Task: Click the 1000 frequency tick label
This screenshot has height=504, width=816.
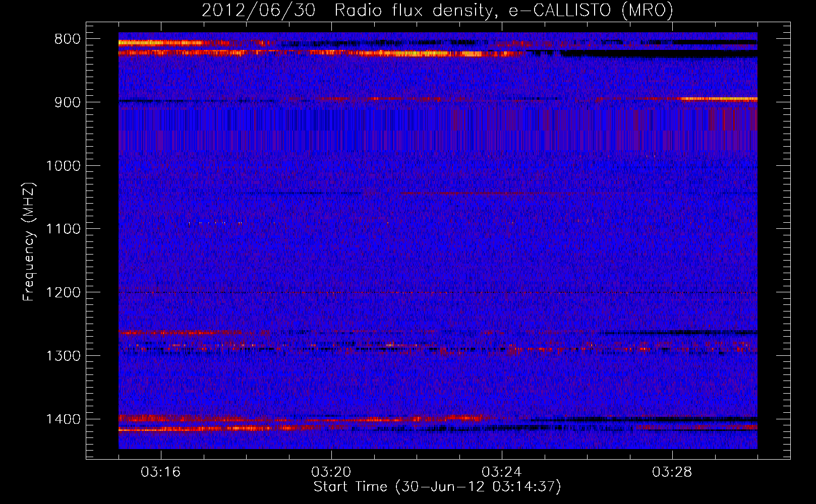Action: (63, 166)
